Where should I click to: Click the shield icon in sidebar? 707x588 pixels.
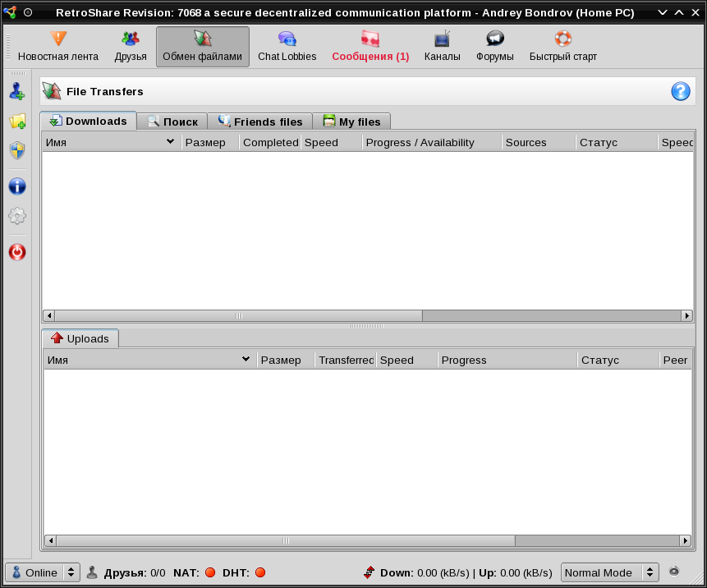[17, 150]
